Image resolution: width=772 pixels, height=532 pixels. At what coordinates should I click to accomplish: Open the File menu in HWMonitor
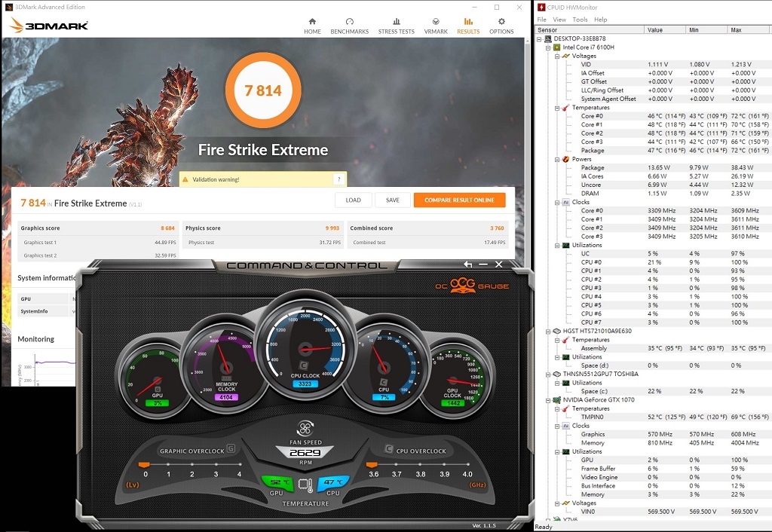click(x=541, y=20)
